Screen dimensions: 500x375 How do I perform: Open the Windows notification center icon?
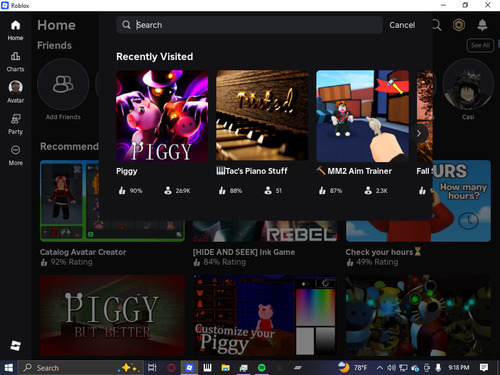pos(484,368)
